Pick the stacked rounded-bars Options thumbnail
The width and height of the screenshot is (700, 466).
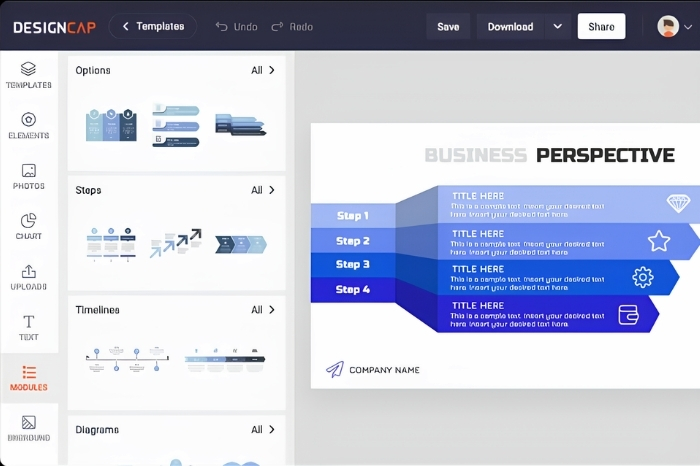pos(175,125)
